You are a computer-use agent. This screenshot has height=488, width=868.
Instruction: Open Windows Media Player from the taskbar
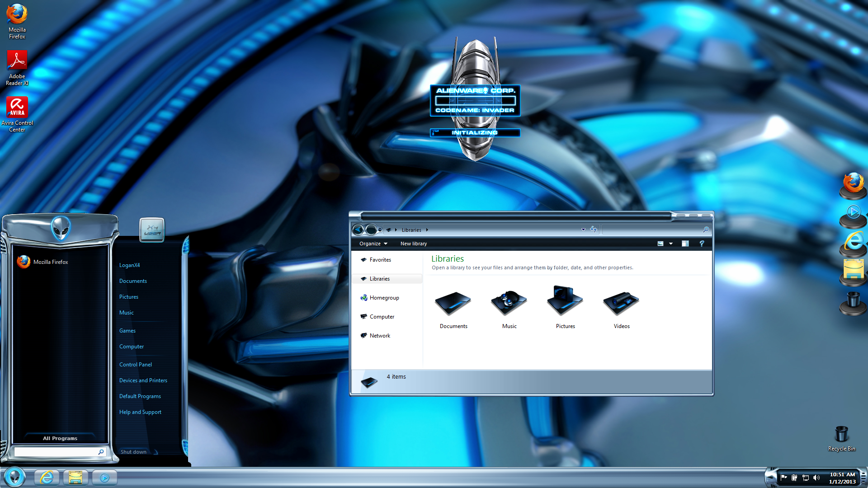[104, 477]
